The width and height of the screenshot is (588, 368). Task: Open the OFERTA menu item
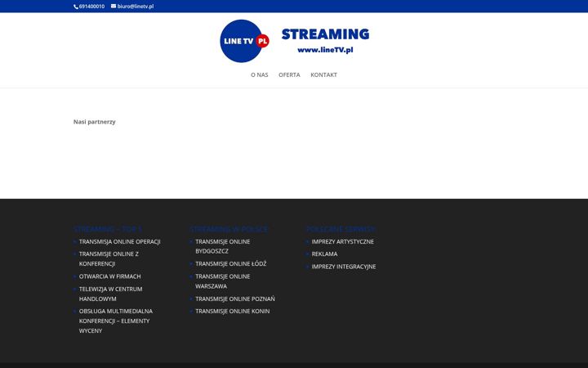click(289, 74)
